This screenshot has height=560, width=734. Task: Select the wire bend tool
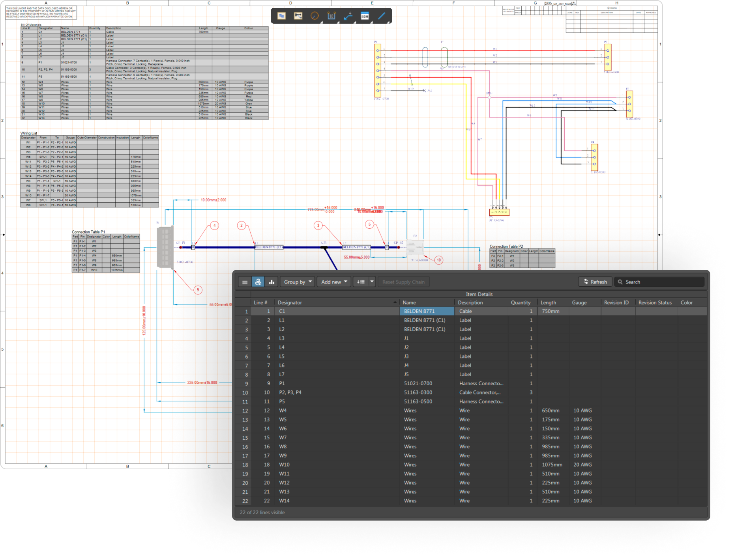[x=348, y=16]
